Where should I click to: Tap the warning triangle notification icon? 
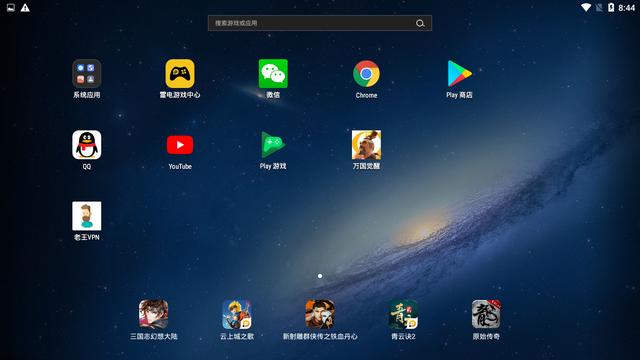25,8
